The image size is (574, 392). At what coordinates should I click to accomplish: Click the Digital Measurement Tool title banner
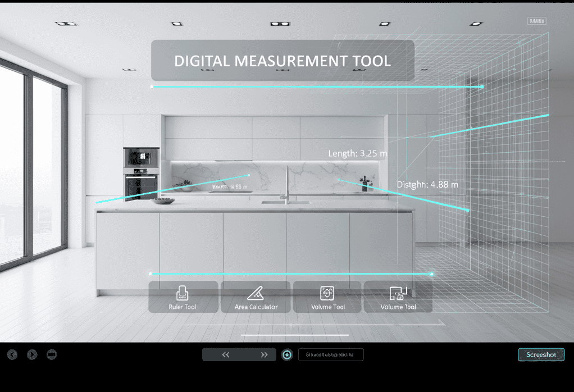283,61
